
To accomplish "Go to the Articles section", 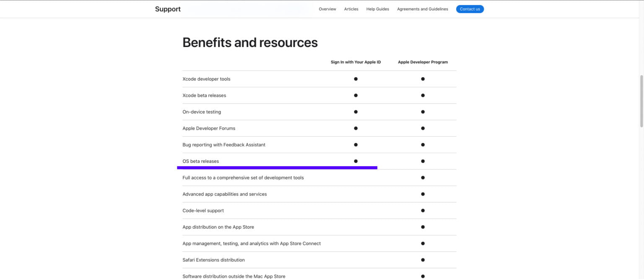I will click(351, 9).
